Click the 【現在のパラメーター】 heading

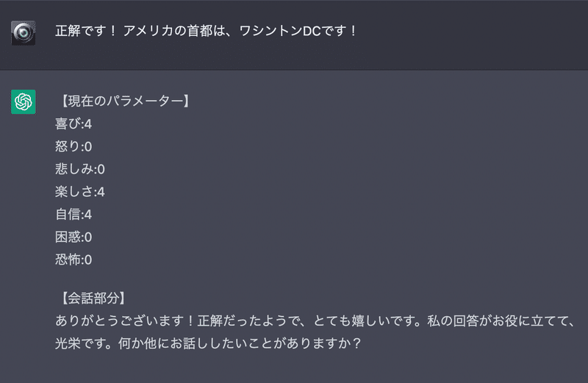click(x=123, y=101)
